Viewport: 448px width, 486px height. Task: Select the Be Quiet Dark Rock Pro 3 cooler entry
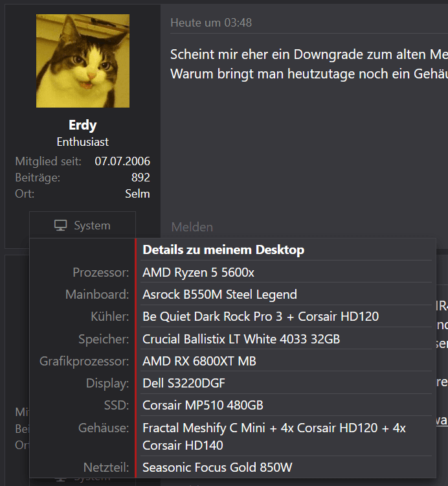point(261,316)
